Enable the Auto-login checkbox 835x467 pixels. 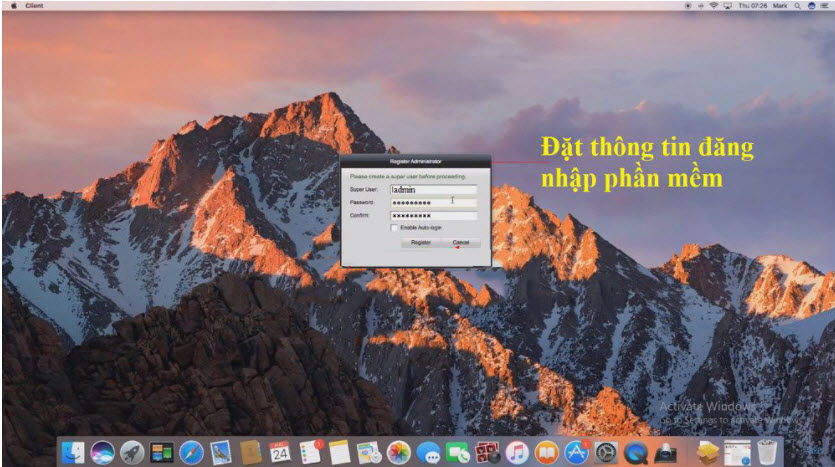click(x=394, y=228)
